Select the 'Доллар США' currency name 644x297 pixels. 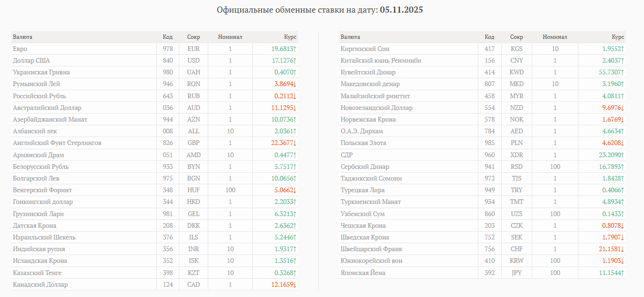[x=31, y=61]
